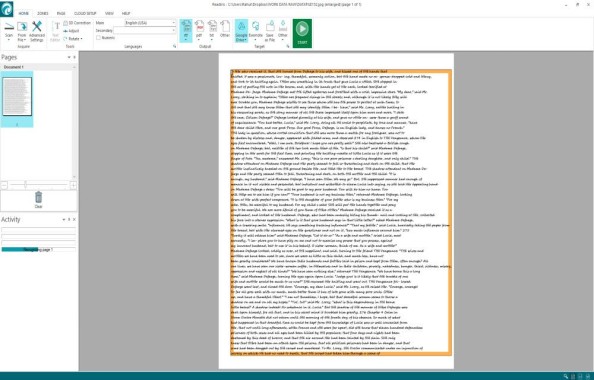Click the Pages panel vertical scrollbar
594x380 pixels.
(x=74, y=123)
